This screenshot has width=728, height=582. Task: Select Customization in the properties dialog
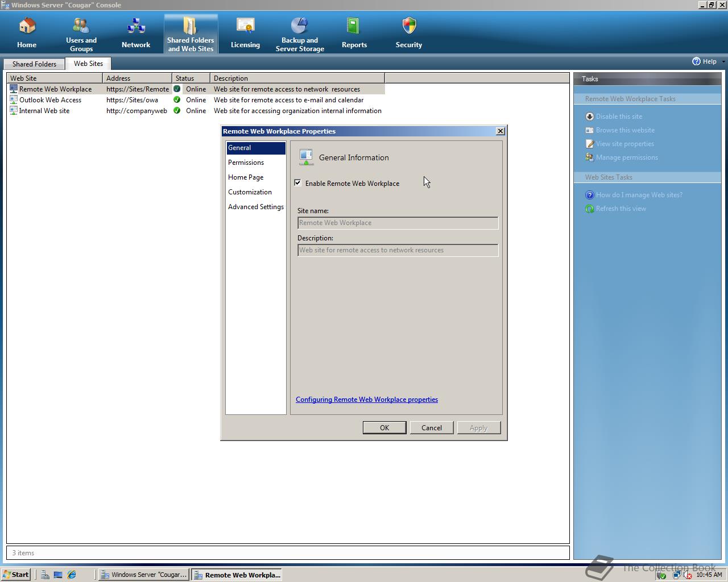pos(255,192)
